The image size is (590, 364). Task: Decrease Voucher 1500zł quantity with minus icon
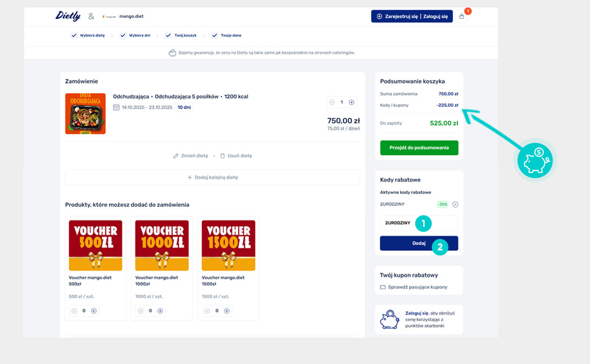point(207,311)
